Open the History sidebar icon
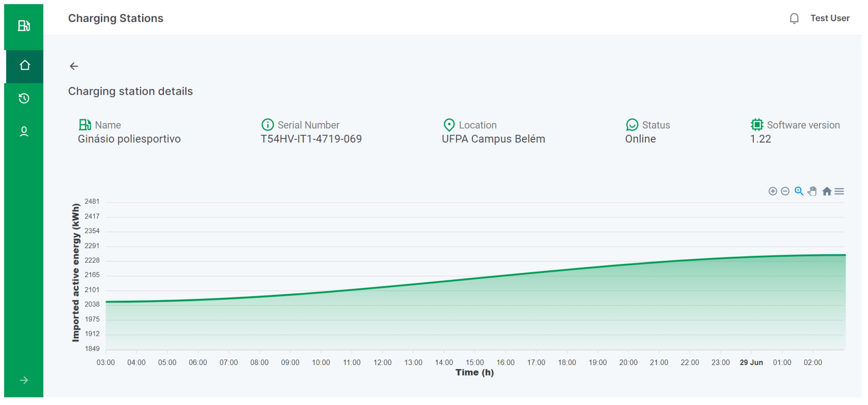The image size is (868, 405). tap(24, 98)
